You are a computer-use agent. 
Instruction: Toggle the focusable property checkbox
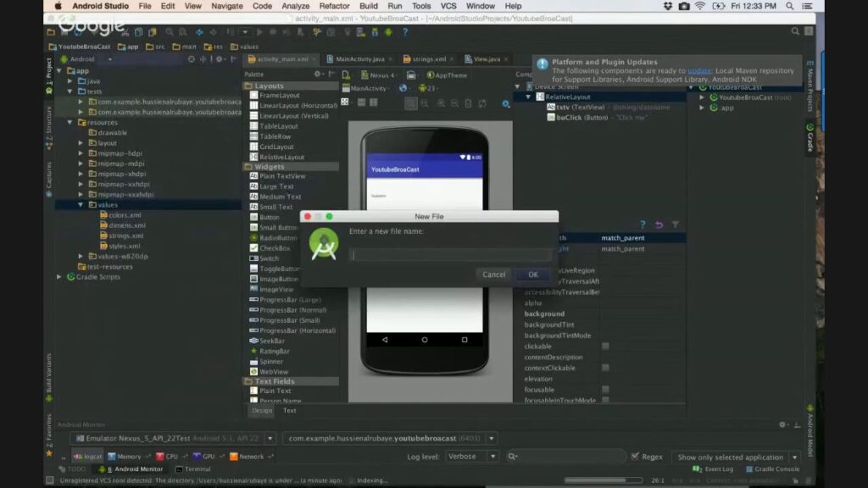click(x=605, y=389)
